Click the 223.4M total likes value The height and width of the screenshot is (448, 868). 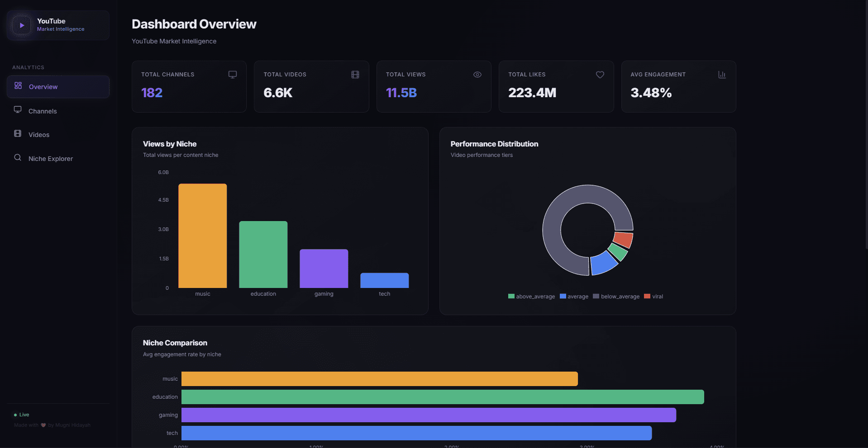(x=532, y=93)
